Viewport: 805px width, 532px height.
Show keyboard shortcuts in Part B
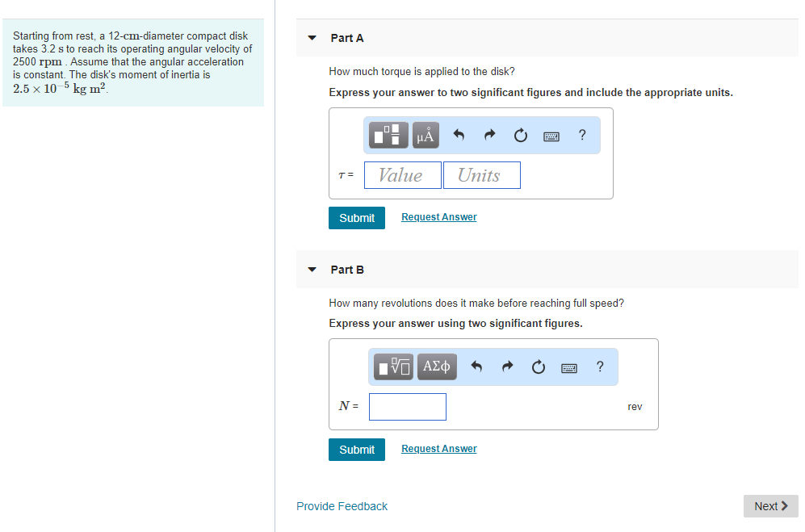tap(570, 367)
